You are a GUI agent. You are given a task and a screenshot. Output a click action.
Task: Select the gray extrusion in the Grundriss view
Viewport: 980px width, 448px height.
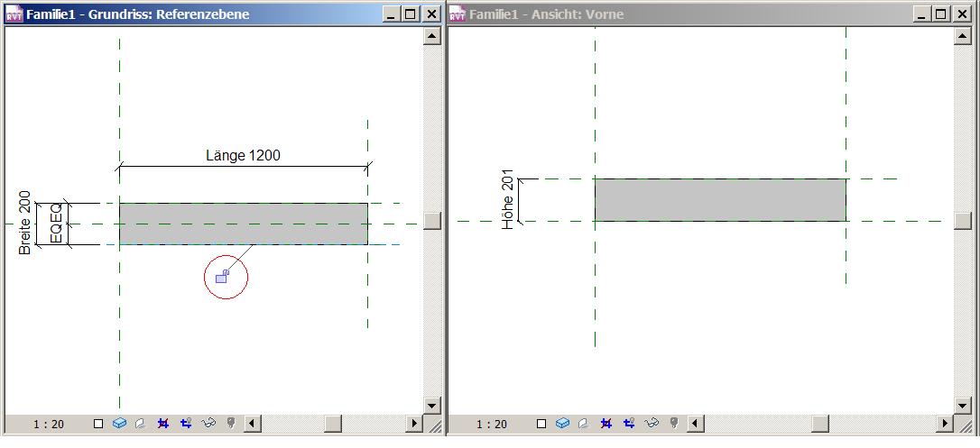click(x=243, y=224)
